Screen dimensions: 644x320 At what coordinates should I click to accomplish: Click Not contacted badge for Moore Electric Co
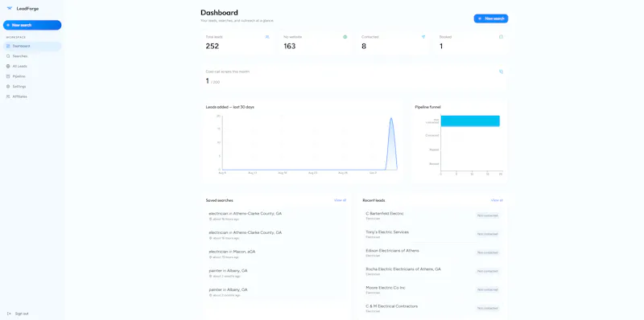click(x=488, y=289)
